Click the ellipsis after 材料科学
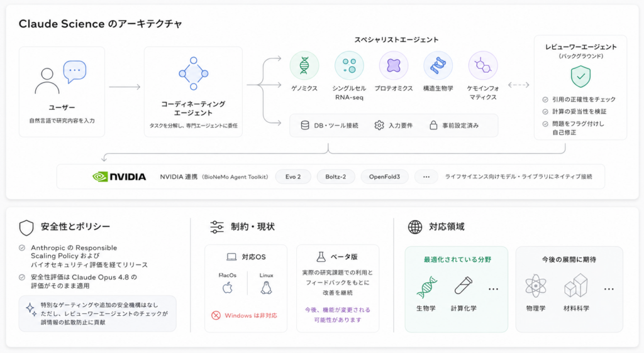The width and height of the screenshot is (644, 353). 609,289
